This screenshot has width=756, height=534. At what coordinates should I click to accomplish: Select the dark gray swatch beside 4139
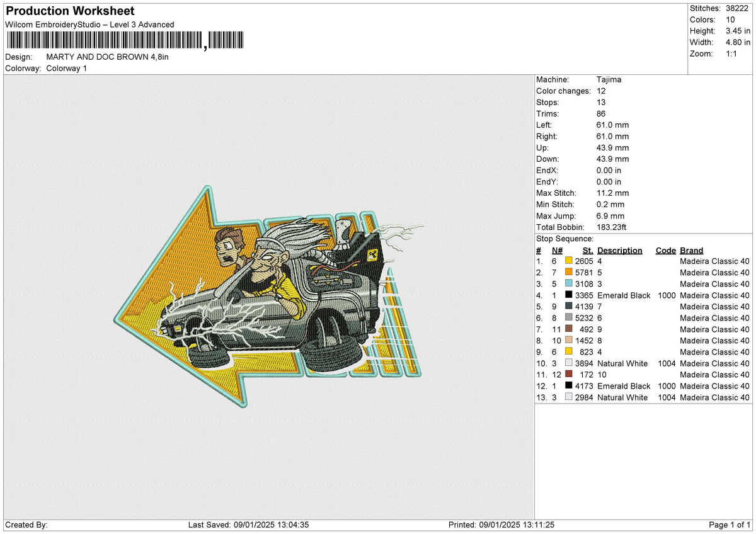569,307
